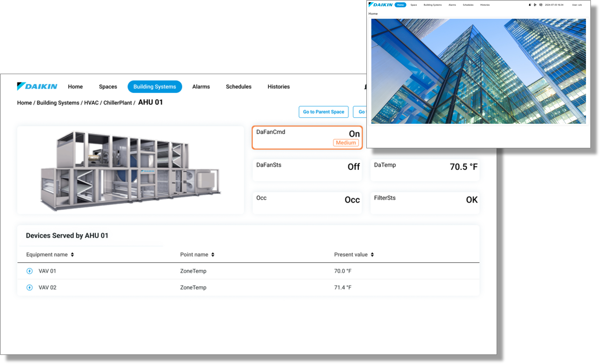
Task: Sort by Equipment name arrows
Action: pyautogui.click(x=72, y=255)
